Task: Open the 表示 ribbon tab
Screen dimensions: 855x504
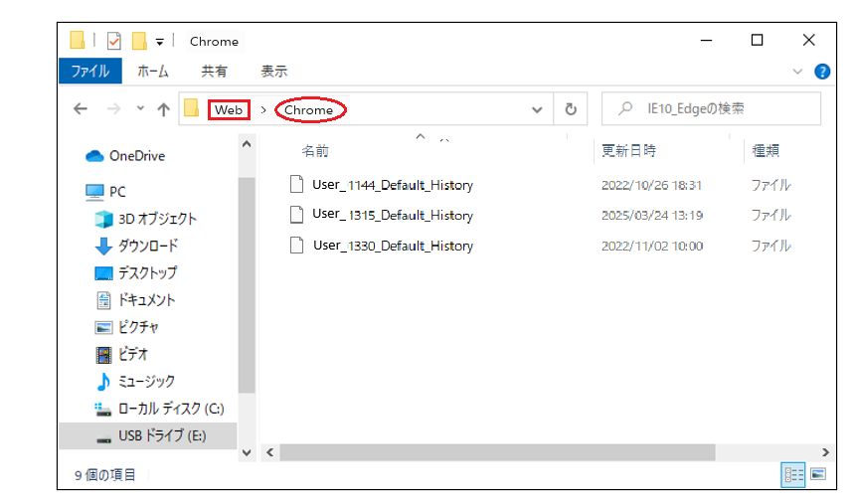Action: [x=273, y=71]
